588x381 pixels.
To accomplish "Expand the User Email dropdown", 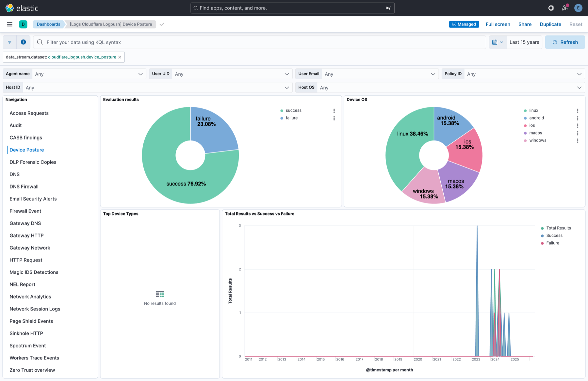I will pyautogui.click(x=380, y=74).
